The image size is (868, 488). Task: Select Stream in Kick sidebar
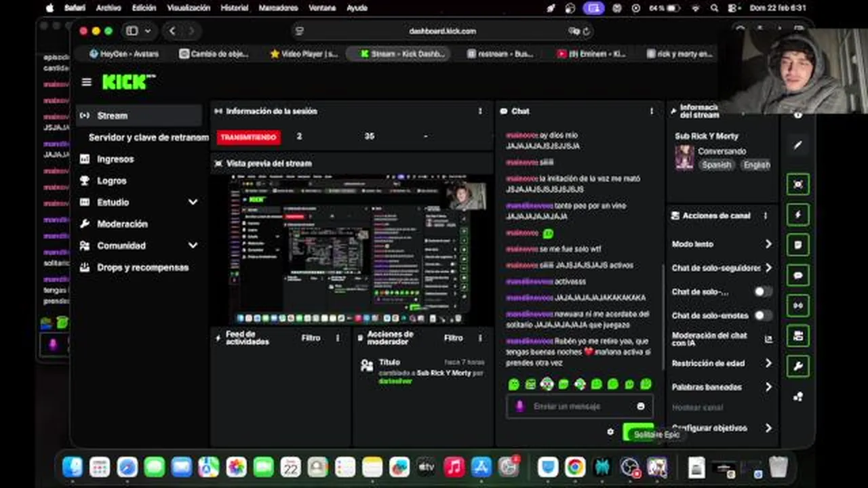pyautogui.click(x=139, y=115)
